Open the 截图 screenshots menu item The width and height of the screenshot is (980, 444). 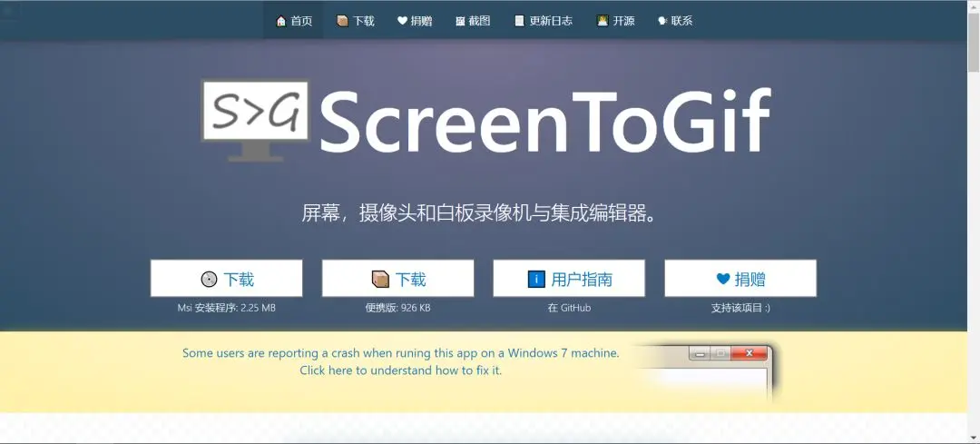473,21
